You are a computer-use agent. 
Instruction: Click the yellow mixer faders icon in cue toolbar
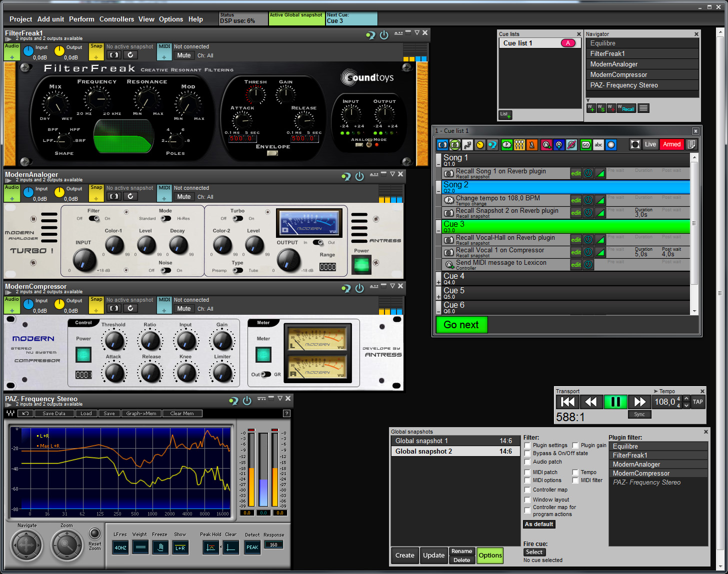click(x=519, y=145)
